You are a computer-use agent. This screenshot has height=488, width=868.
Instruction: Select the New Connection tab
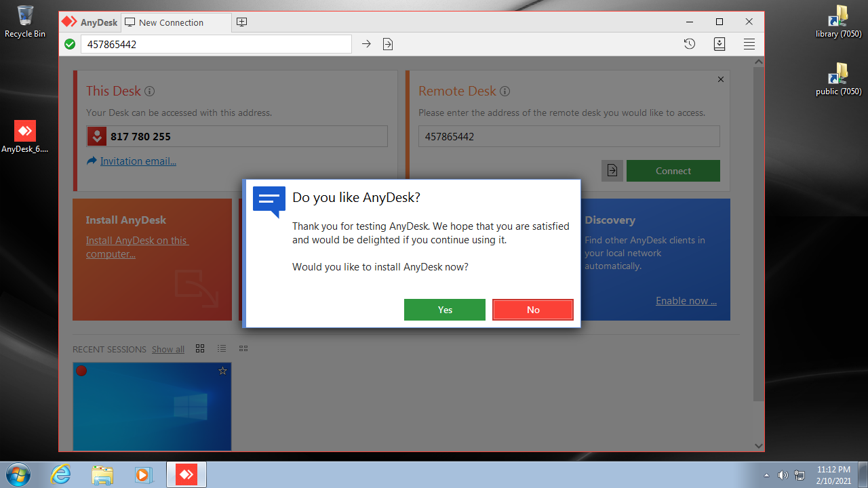coord(171,22)
